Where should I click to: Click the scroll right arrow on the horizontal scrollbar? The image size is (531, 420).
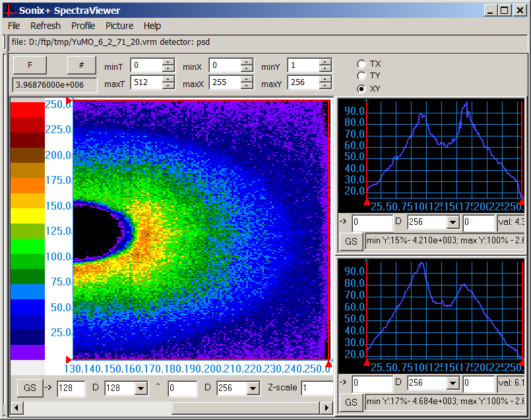(327, 408)
